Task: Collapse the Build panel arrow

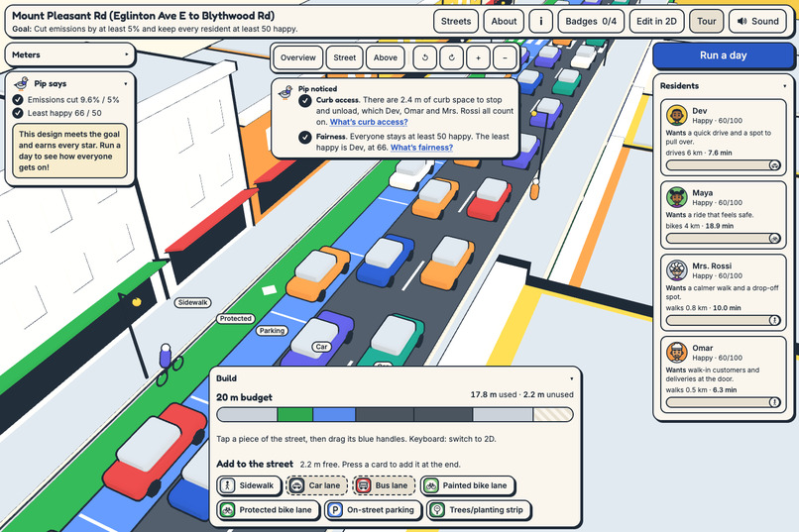Action: (572, 378)
